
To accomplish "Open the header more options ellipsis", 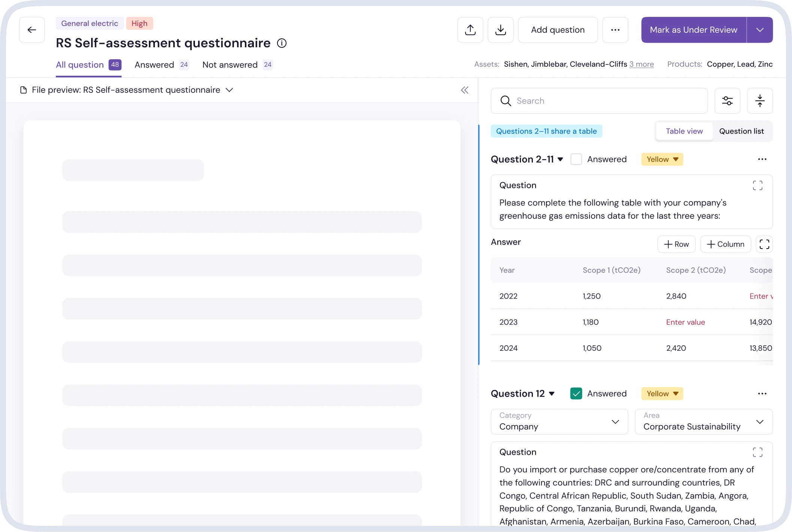I will tap(615, 30).
